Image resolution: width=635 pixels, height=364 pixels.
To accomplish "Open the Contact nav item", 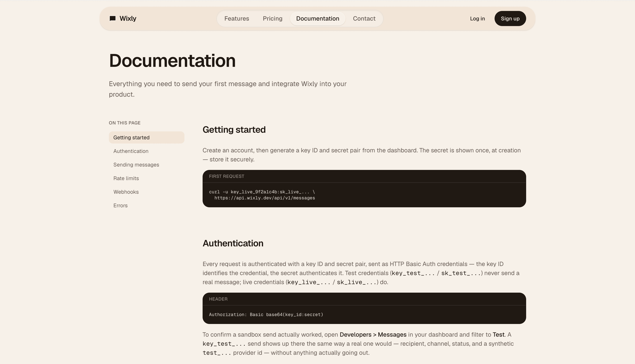I will pyautogui.click(x=364, y=19).
